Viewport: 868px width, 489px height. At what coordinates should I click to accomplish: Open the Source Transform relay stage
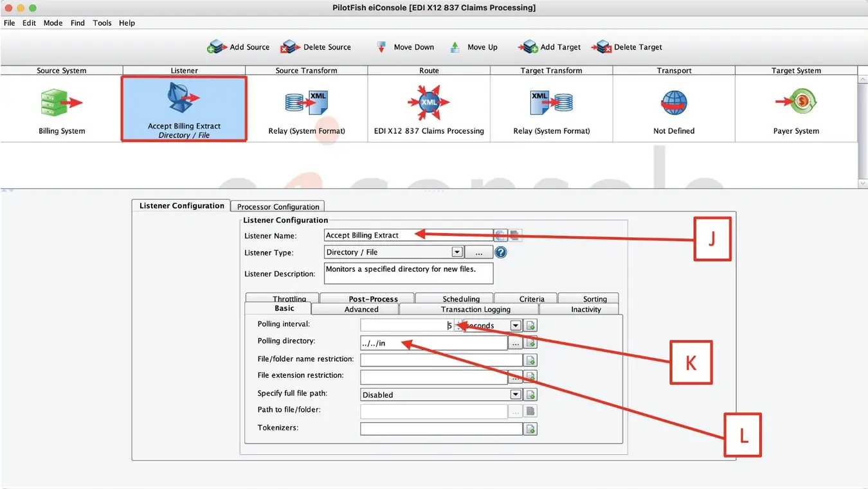click(x=307, y=103)
